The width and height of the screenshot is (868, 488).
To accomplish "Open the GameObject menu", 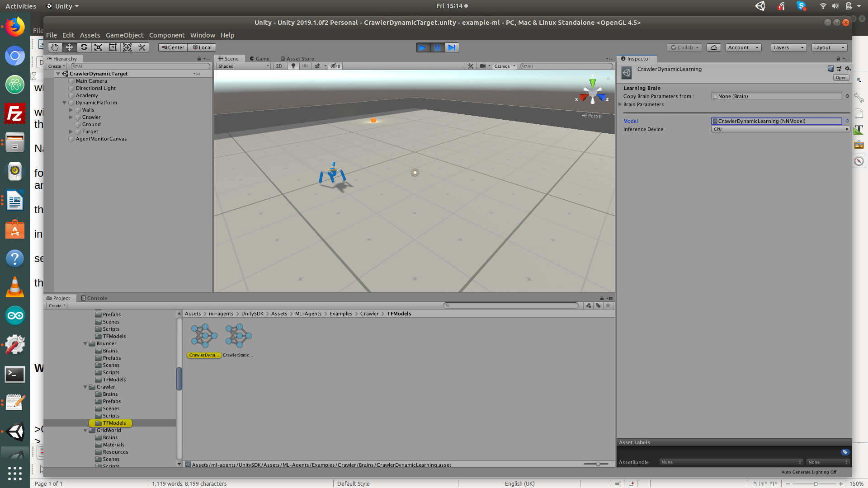I will click(x=124, y=35).
